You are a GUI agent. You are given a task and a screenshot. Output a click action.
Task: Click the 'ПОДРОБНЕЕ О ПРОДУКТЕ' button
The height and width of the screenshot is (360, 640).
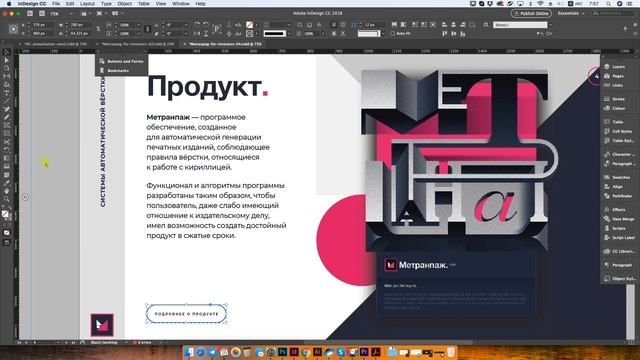(186, 314)
